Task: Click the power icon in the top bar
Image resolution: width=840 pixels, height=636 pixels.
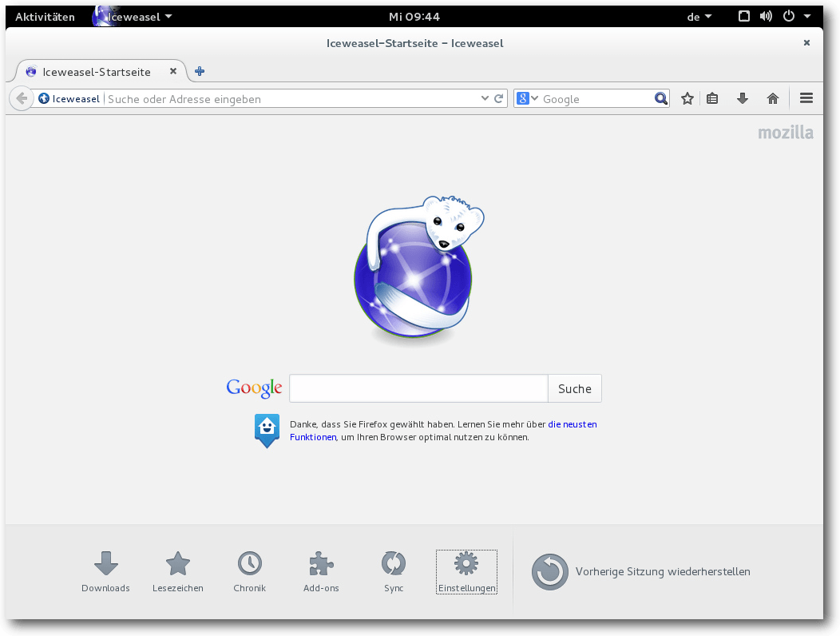Action: (789, 16)
